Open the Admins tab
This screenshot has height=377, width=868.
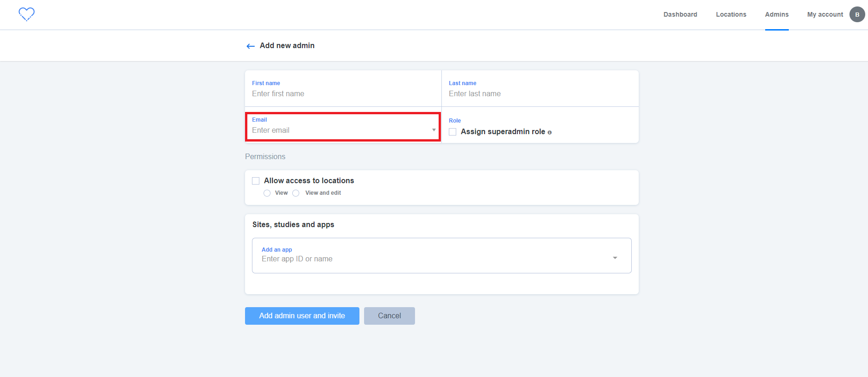[x=777, y=14]
